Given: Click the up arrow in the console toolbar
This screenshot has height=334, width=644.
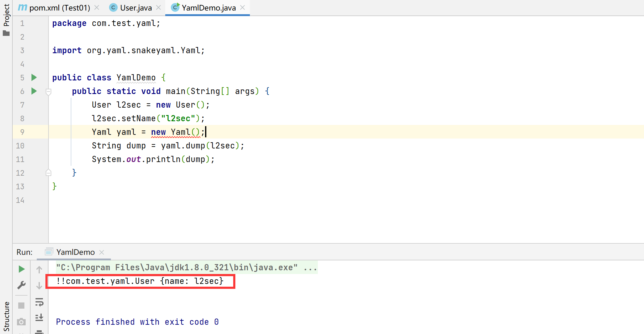Looking at the screenshot, I should 39,269.
